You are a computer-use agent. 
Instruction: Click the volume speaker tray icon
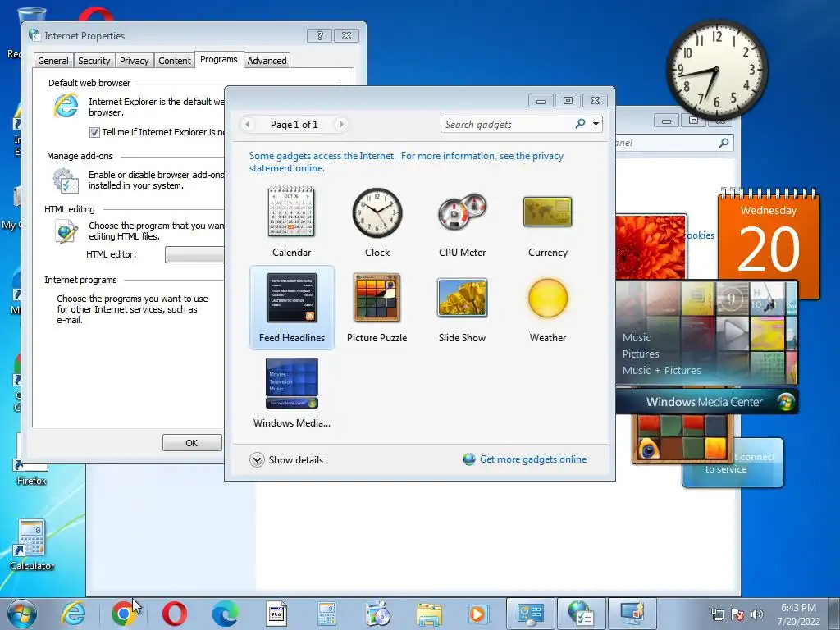(757, 614)
